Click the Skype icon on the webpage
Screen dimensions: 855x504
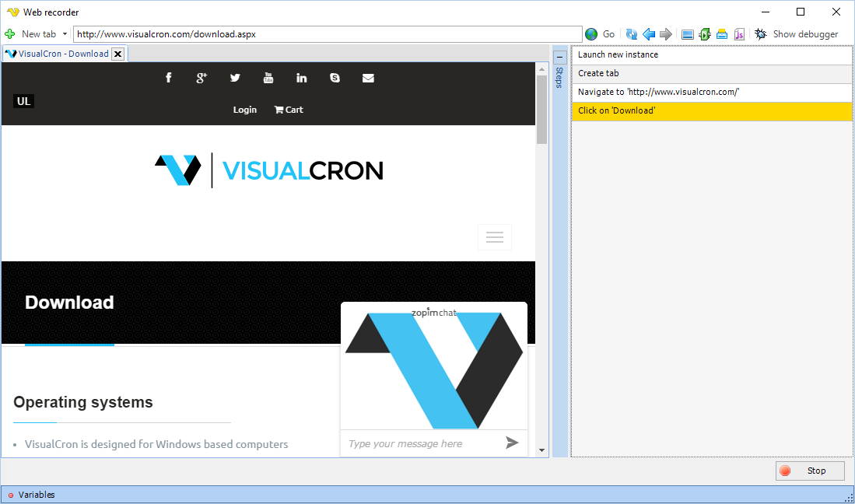click(x=335, y=77)
